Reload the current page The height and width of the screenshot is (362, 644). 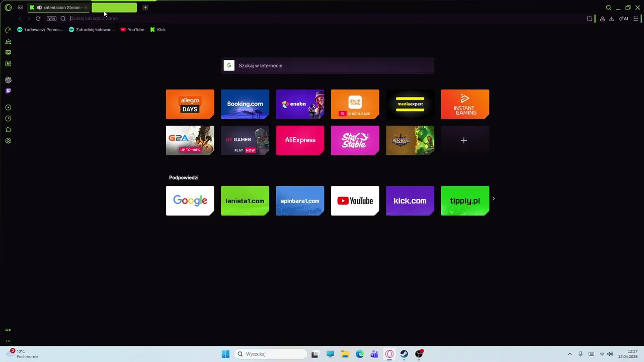click(x=38, y=19)
